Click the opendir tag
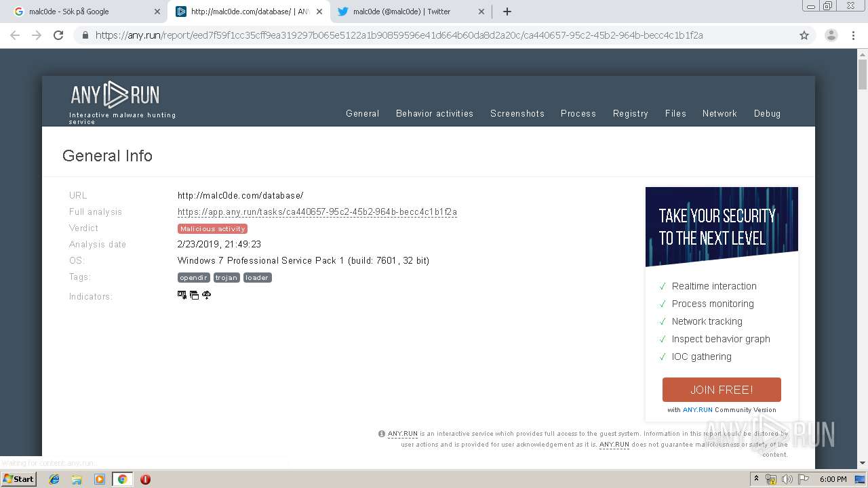868x488 pixels. pyautogui.click(x=194, y=277)
